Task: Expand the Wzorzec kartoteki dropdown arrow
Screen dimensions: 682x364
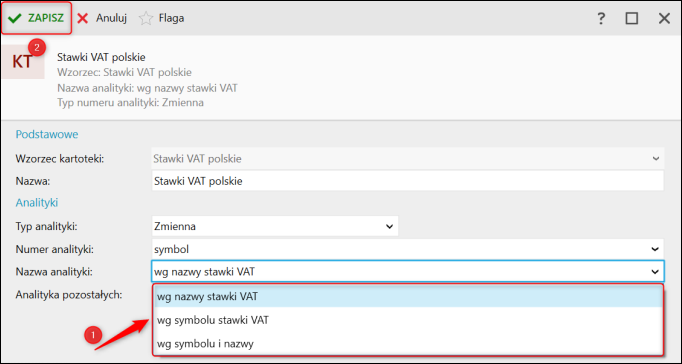Action: click(x=656, y=159)
